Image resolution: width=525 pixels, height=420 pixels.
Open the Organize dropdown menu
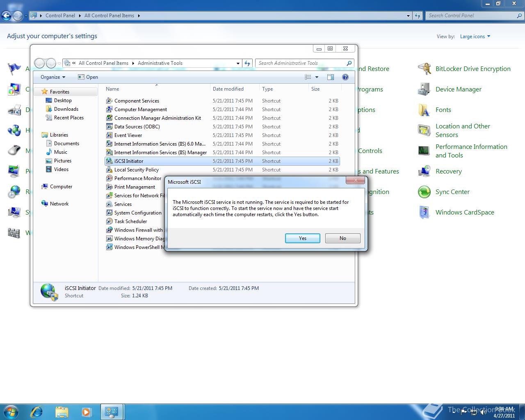[53, 77]
